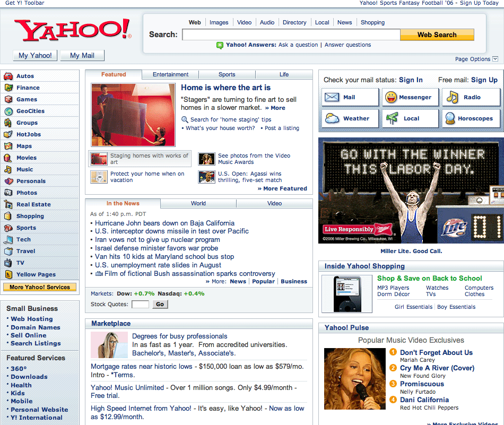Viewport: 504px width, 425px height.
Task: Click the Sign Up free mail link
Action: coord(484,80)
